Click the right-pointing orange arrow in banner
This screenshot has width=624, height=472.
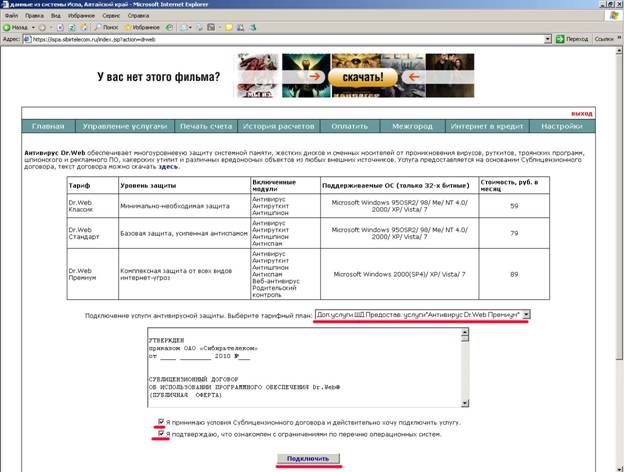pyautogui.click(x=314, y=76)
